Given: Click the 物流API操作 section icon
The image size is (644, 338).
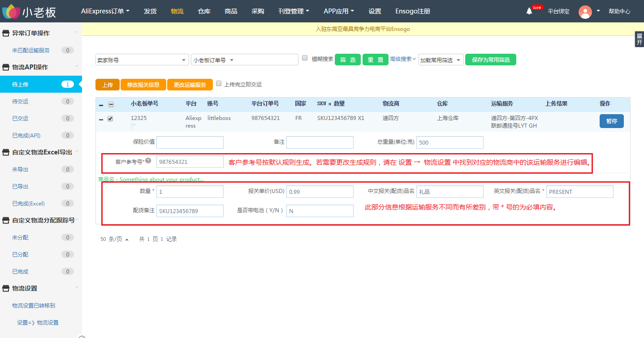Looking at the screenshot, I should pos(6,67).
